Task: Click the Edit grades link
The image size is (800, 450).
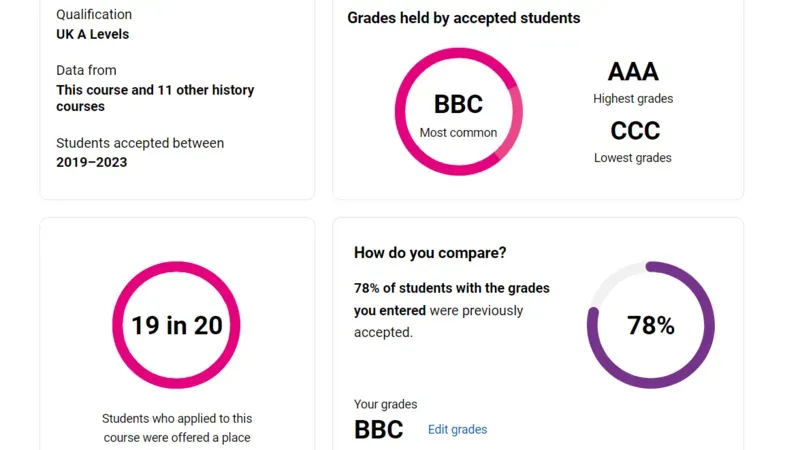Action: tap(457, 430)
